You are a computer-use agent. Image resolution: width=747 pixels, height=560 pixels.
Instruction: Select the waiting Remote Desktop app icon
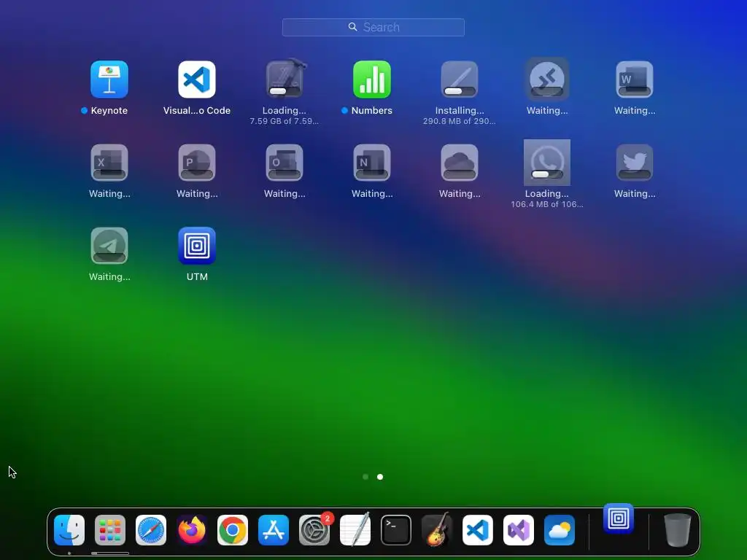[547, 79]
